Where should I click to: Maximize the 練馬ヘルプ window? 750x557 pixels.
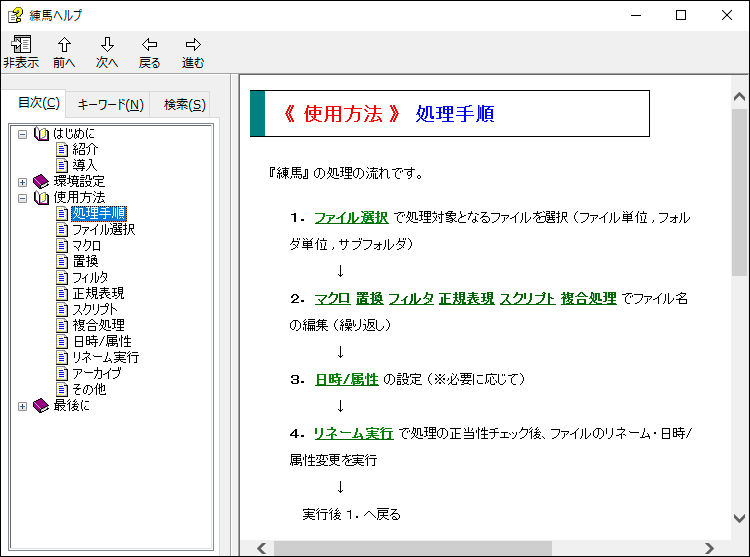[x=681, y=15]
